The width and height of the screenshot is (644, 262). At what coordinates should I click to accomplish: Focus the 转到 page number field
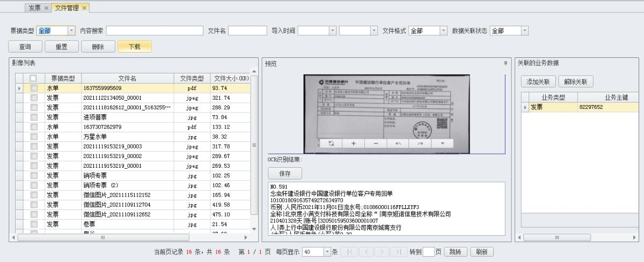[428, 252]
